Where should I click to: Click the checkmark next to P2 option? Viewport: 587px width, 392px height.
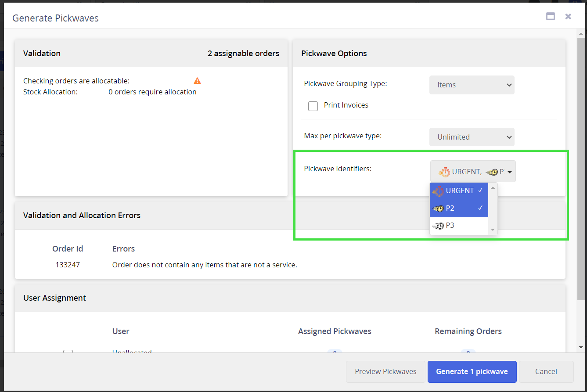pos(481,208)
